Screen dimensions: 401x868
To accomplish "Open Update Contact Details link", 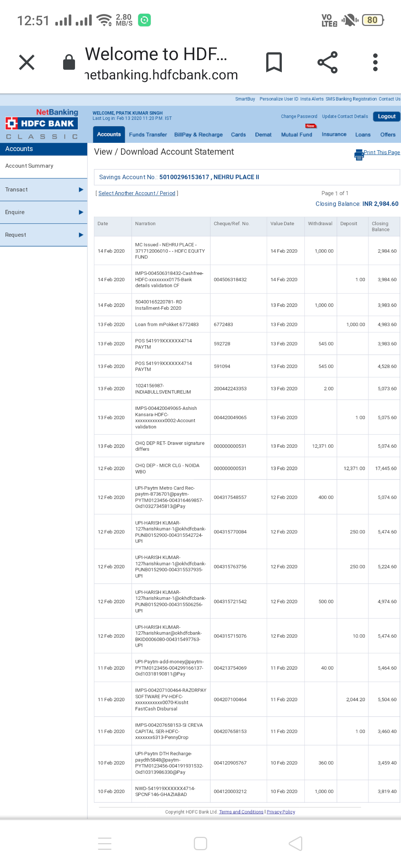I will pos(345,116).
